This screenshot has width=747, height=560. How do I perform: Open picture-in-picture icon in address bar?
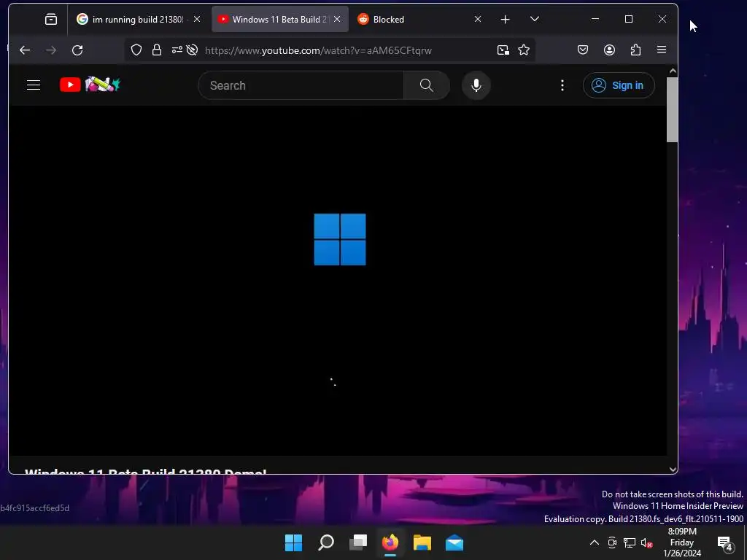(x=503, y=50)
